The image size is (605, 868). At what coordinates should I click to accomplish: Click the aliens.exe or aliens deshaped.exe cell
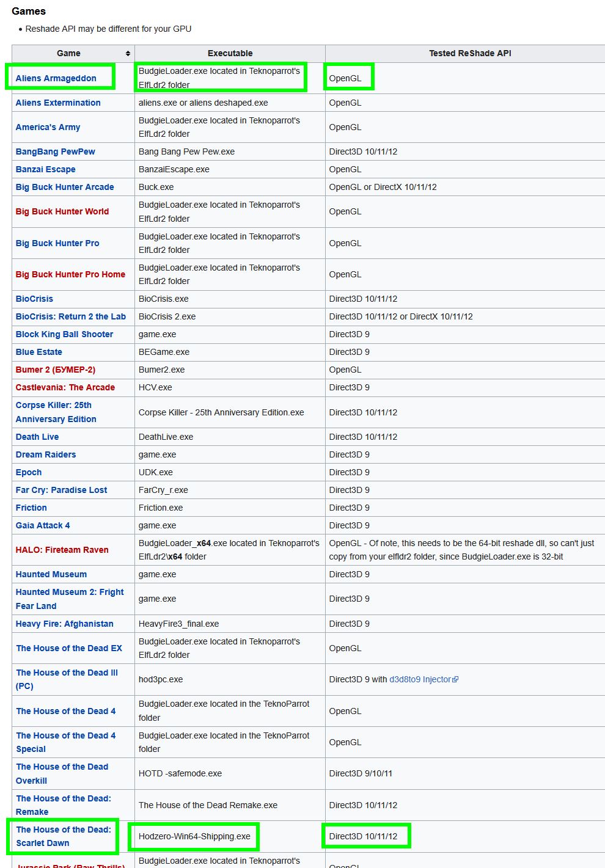[230, 103]
